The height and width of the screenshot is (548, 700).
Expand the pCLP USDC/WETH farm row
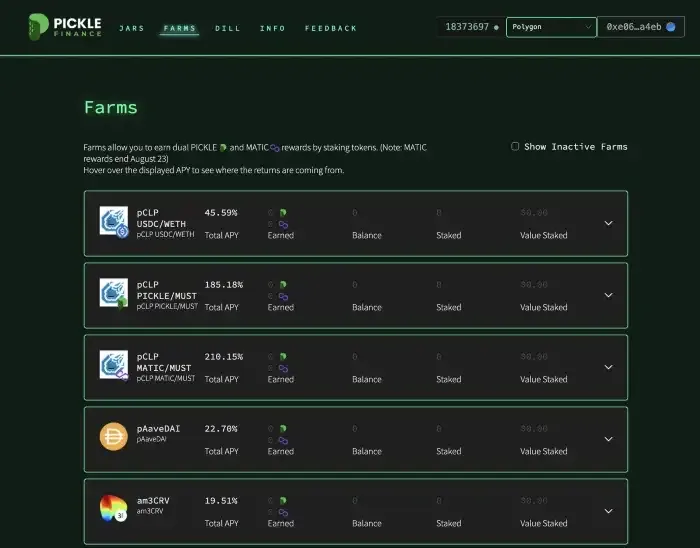click(x=608, y=223)
